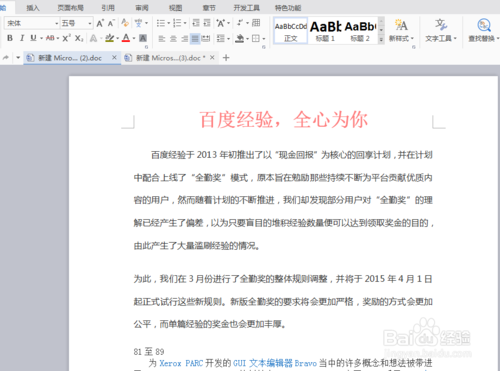Apply superscript formatting
The width and height of the screenshot is (500, 371).
[x=66, y=38]
